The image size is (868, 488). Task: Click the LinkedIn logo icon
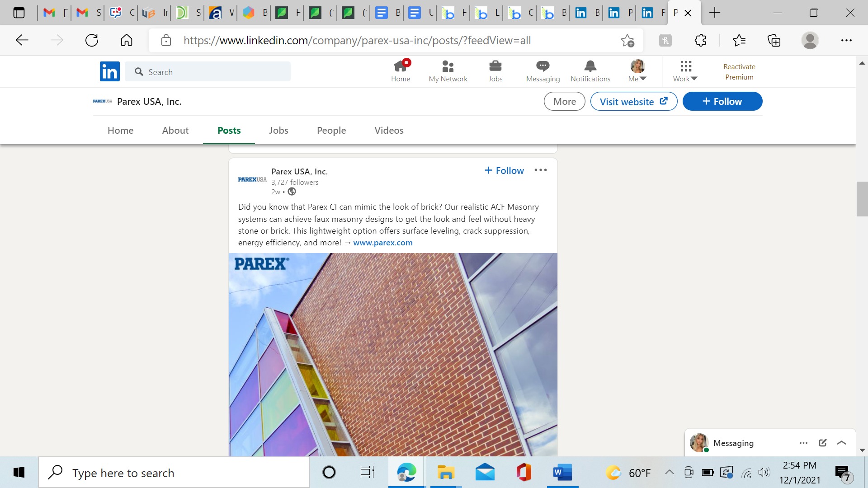pos(110,71)
